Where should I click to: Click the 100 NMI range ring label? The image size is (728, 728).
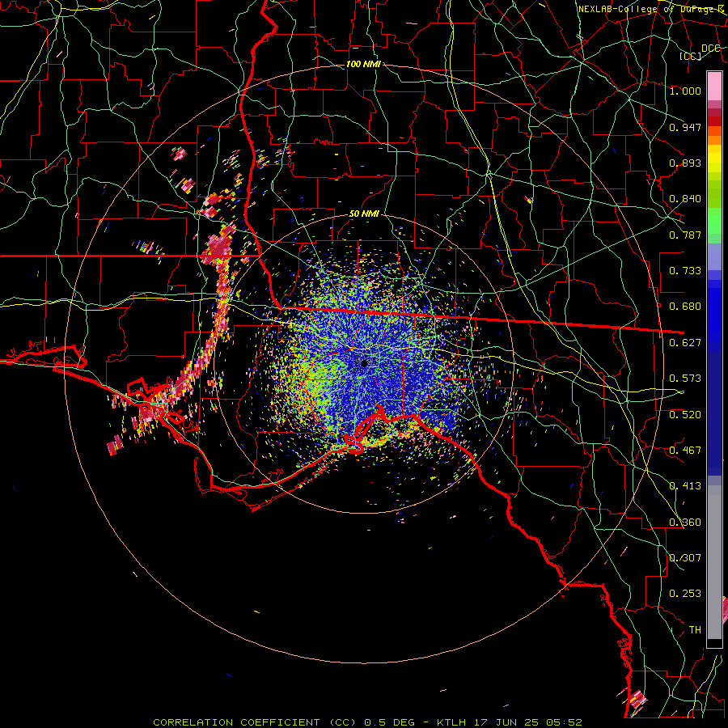[x=363, y=64]
